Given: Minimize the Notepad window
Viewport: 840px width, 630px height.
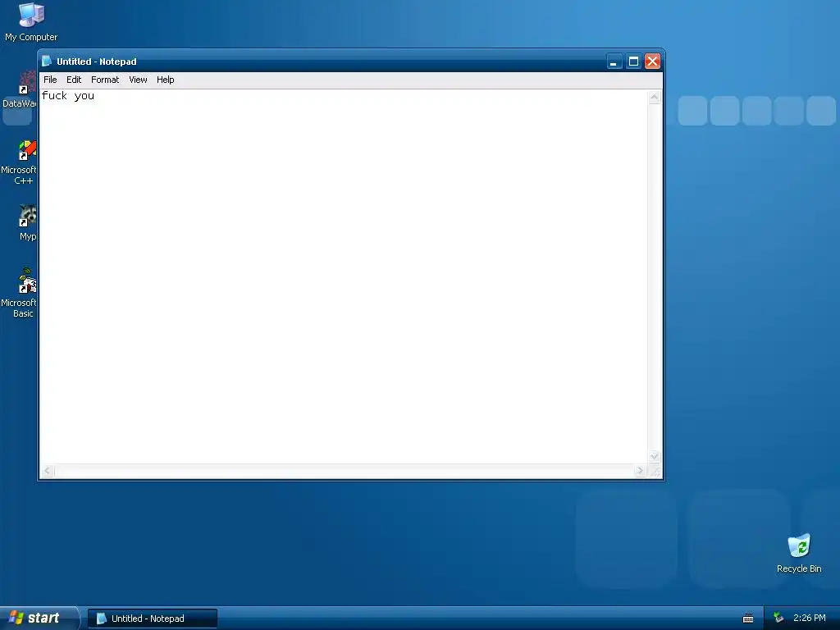Looking at the screenshot, I should (x=614, y=62).
